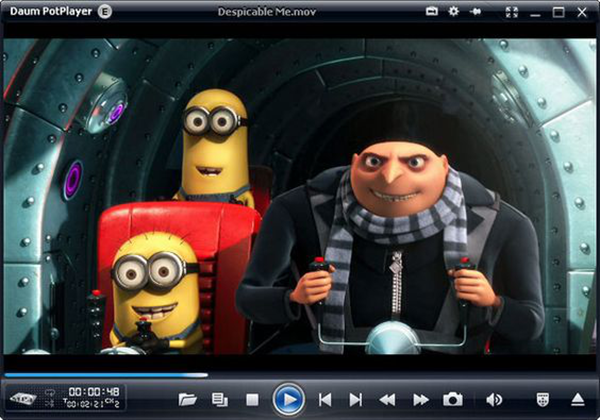The width and height of the screenshot is (600, 420).
Task: Rewind the video
Action: tap(387, 400)
